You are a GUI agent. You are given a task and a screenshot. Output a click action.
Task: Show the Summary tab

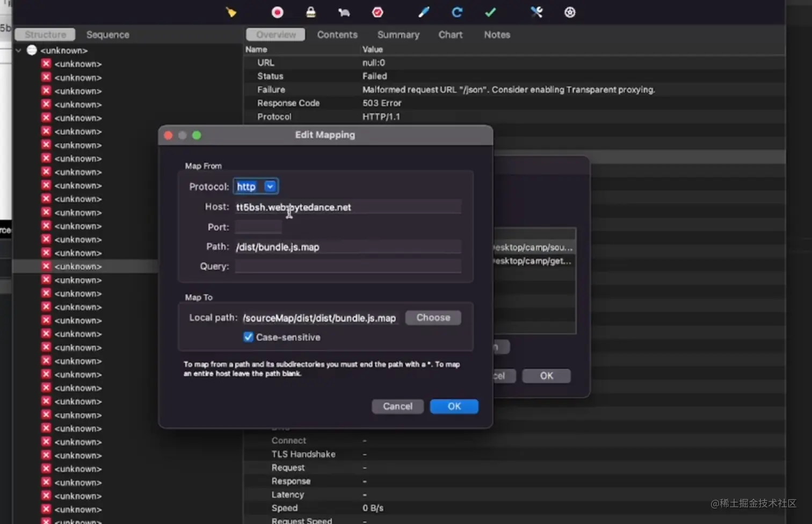pyautogui.click(x=398, y=34)
